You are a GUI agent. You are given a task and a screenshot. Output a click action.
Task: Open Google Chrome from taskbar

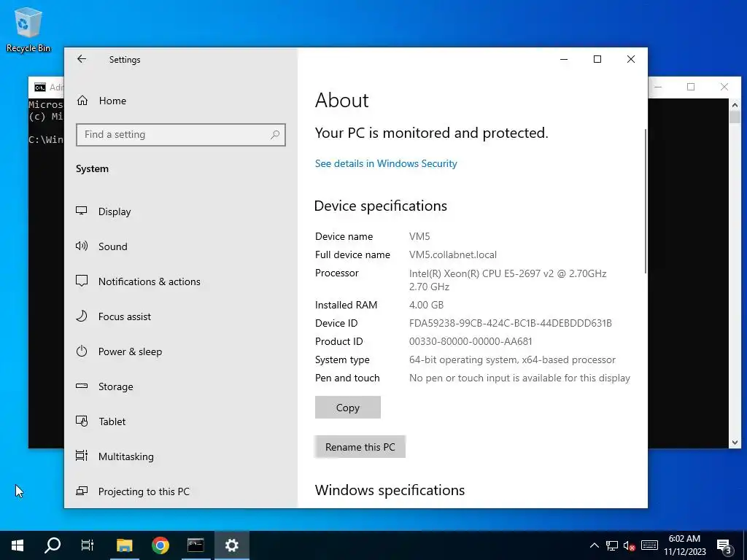coord(160,545)
